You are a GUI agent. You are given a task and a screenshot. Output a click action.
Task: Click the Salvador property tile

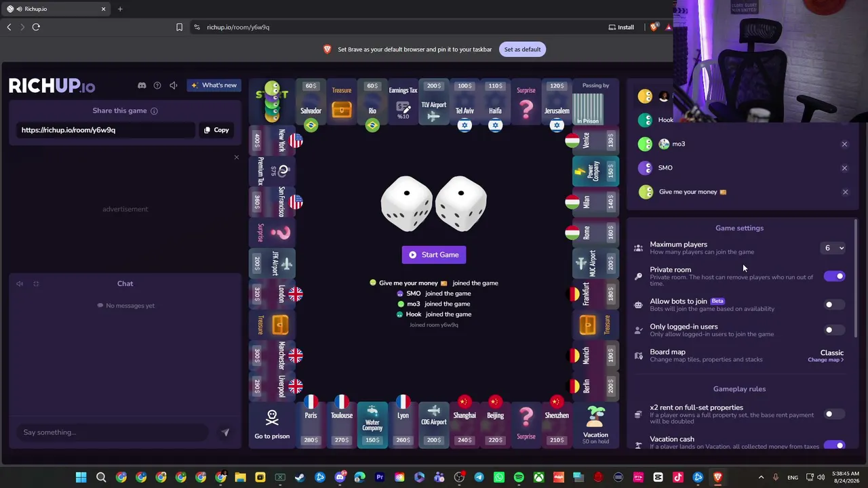311,102
